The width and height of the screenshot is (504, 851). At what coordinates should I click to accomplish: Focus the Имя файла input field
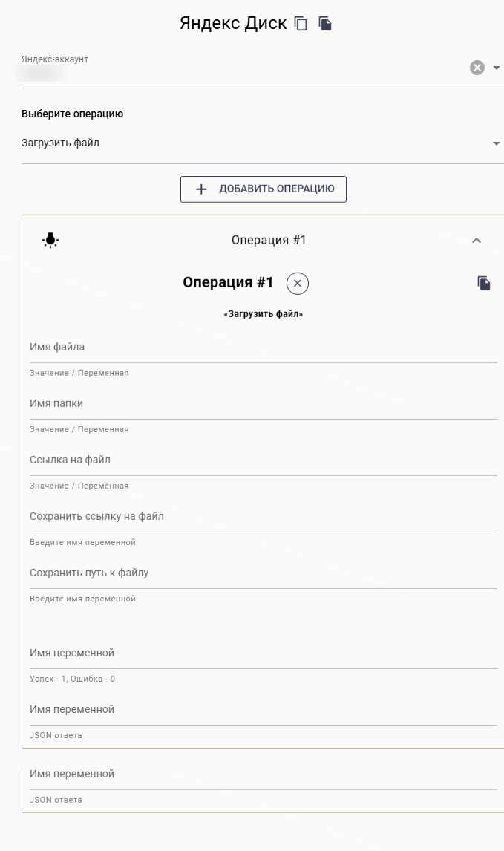(x=263, y=348)
